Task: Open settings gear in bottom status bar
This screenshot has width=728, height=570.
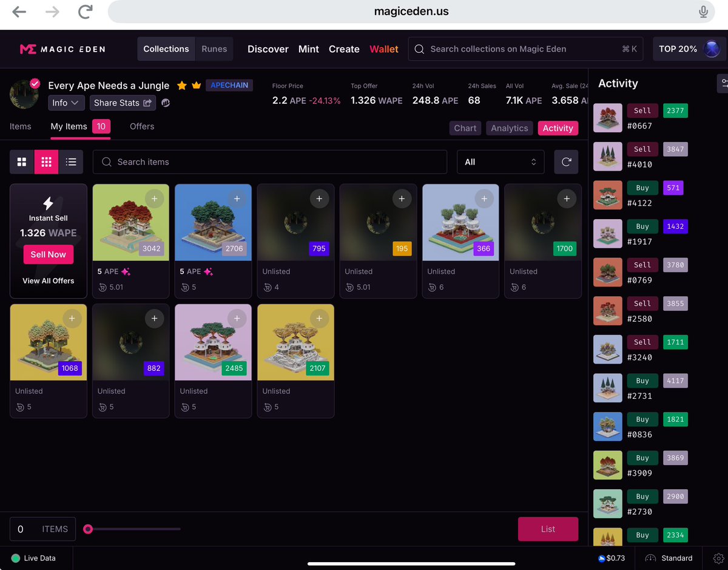Action: 718,558
